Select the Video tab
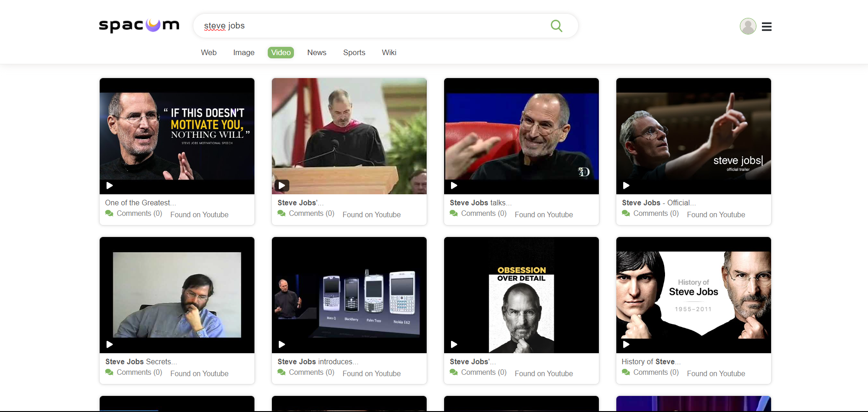Image resolution: width=868 pixels, height=412 pixels. (x=281, y=52)
